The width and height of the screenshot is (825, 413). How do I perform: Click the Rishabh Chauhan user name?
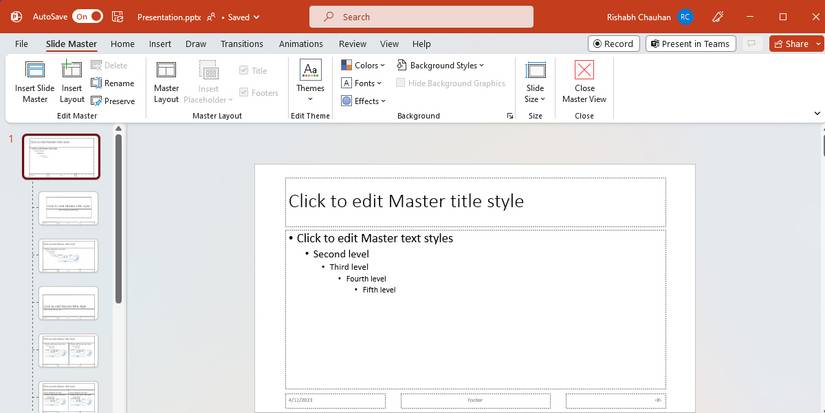[639, 17]
